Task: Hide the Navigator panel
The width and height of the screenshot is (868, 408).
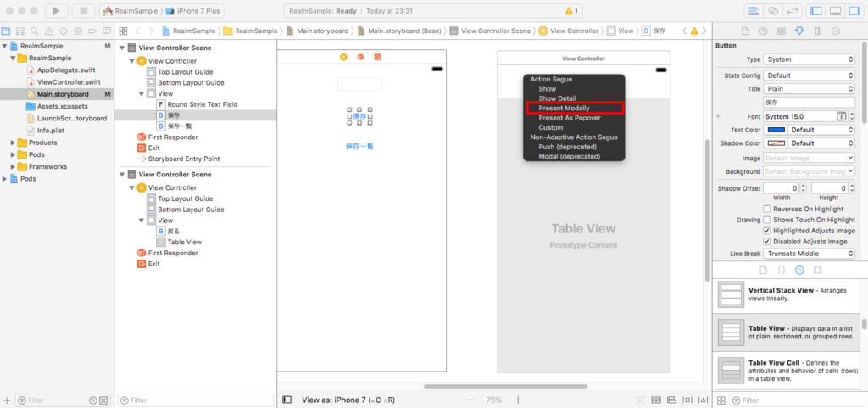Action: coord(815,10)
